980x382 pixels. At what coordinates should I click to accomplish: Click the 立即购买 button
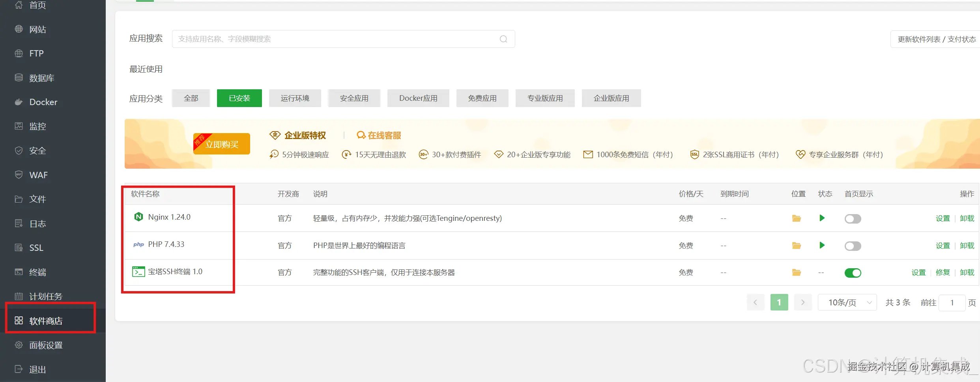(222, 144)
